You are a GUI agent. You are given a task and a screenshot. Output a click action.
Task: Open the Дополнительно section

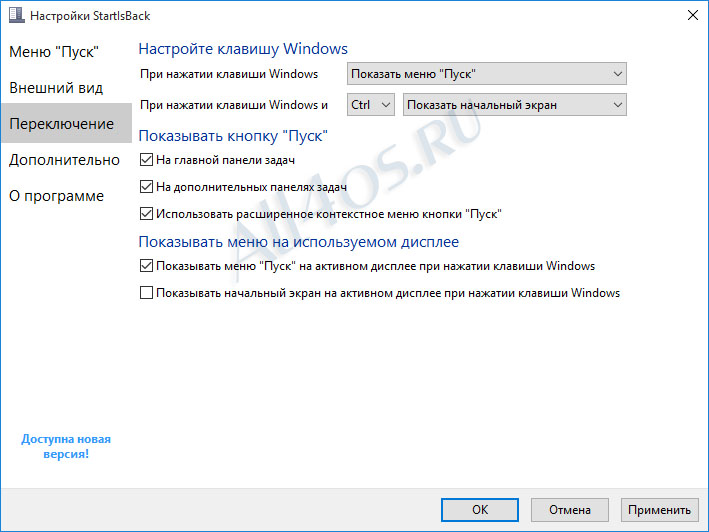[64, 160]
